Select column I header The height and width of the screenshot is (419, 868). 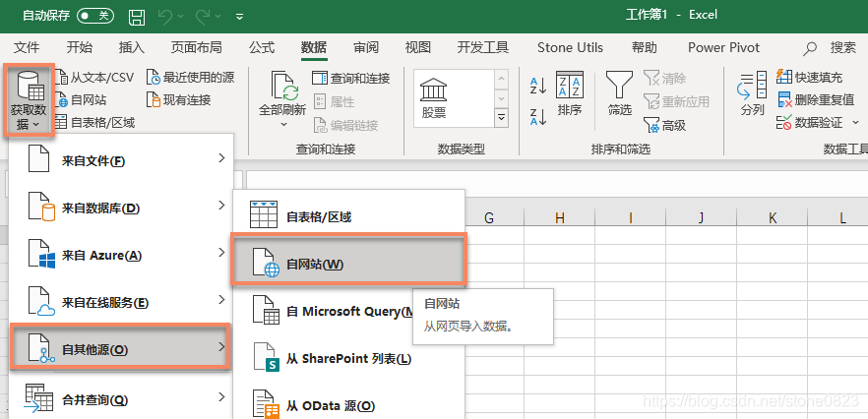point(631,218)
